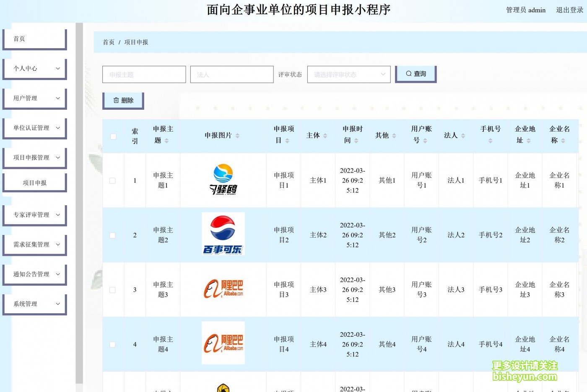Toggle the select-all checkbox in the table header
Viewport: 587px width, 392px height.
point(112,136)
